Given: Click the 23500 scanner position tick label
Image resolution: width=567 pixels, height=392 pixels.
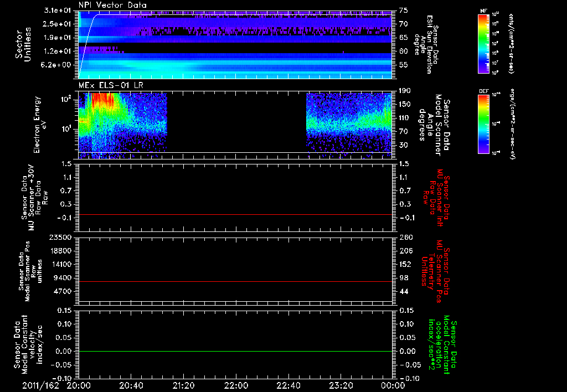Looking at the screenshot, I should [60, 238].
